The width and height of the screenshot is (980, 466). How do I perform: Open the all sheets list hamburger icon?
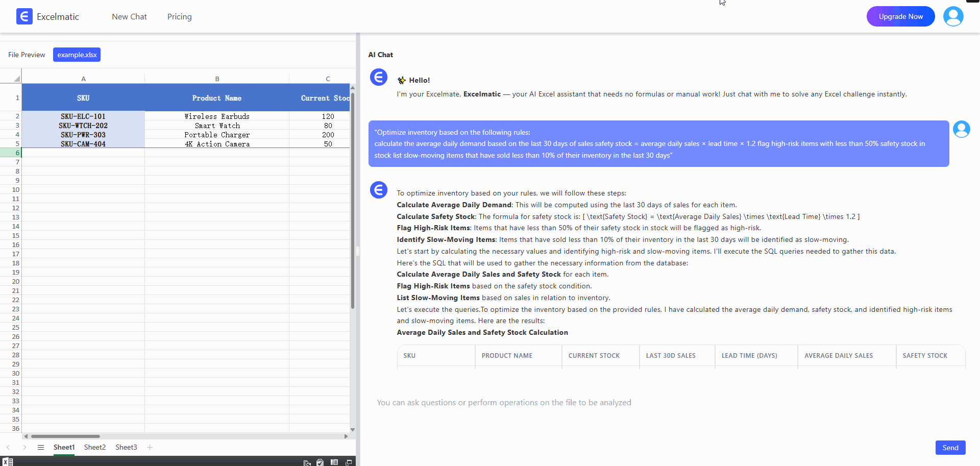(x=41, y=447)
